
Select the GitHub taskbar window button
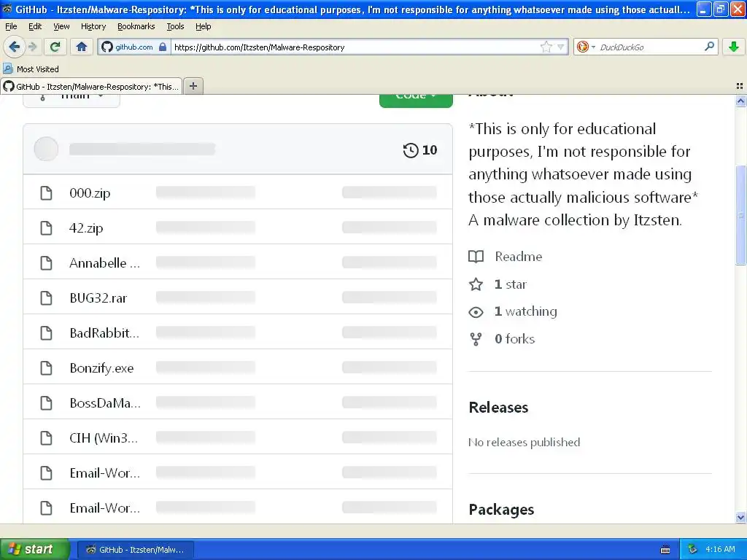[x=135, y=550]
